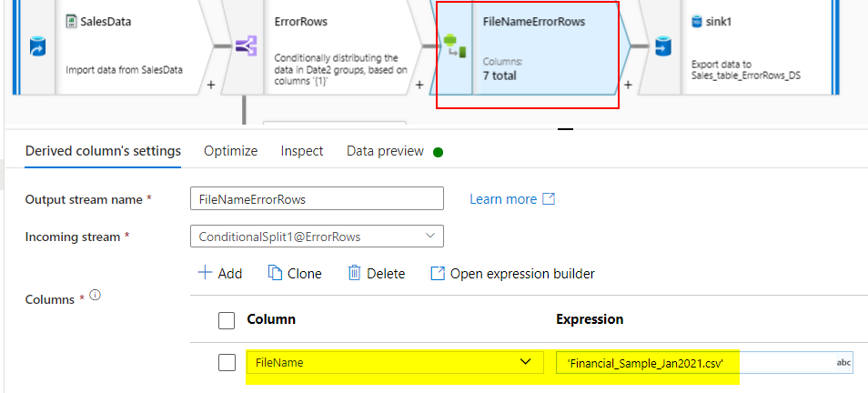Click the Columns info icon
Screen dimensions: 868x393
[96, 296]
